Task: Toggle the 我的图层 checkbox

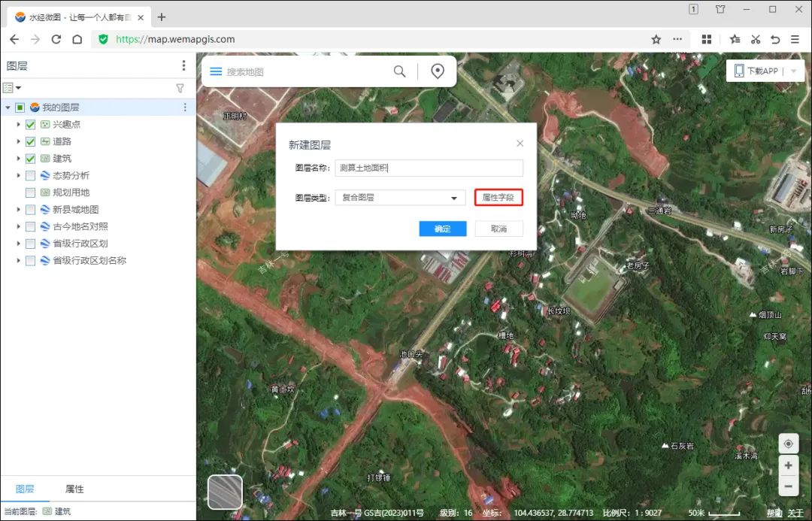Action: point(20,108)
